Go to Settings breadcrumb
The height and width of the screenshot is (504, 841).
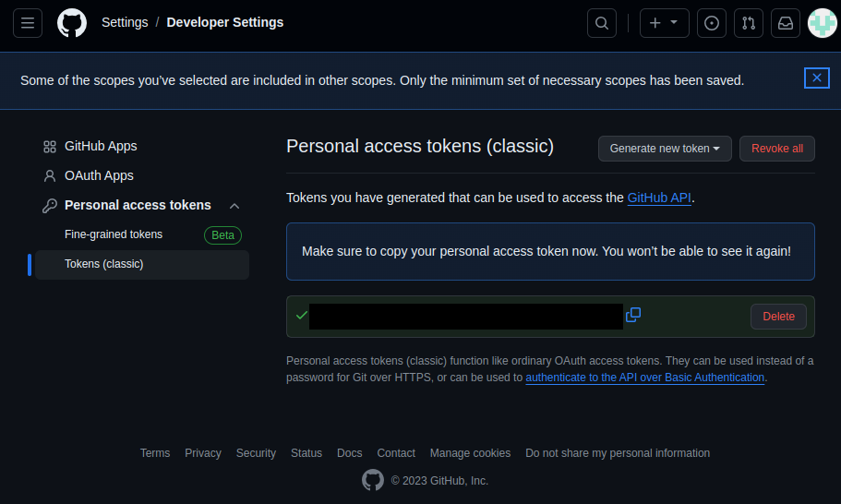(x=125, y=22)
